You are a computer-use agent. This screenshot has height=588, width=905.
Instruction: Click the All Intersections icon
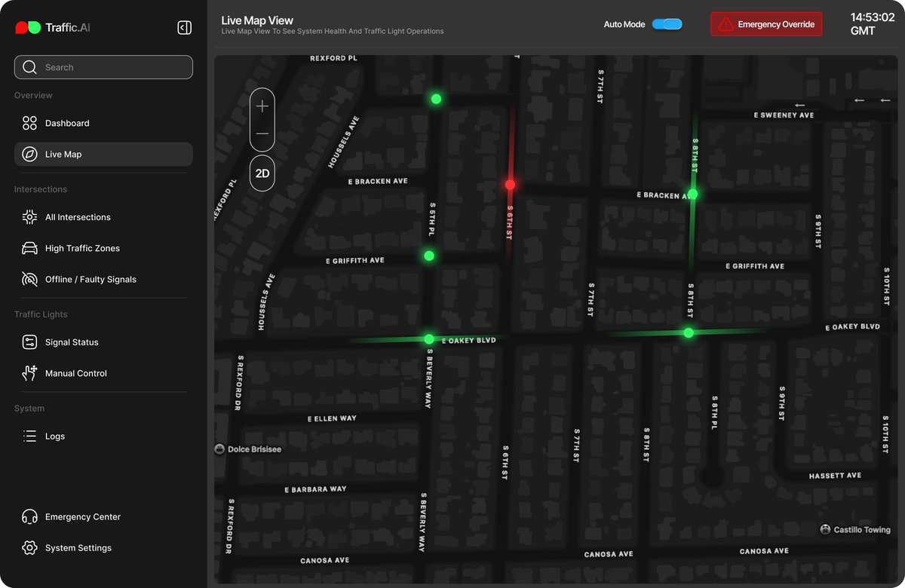point(29,217)
